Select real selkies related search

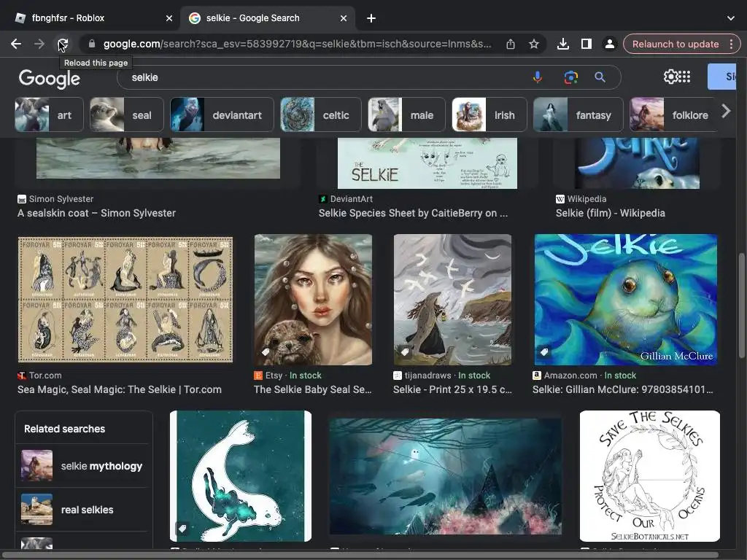(83, 510)
